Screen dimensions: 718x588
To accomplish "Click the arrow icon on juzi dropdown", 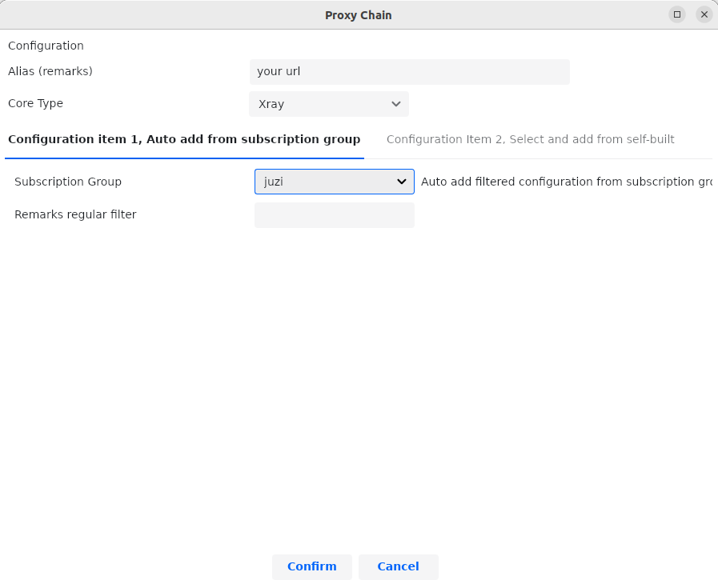I will point(402,182).
